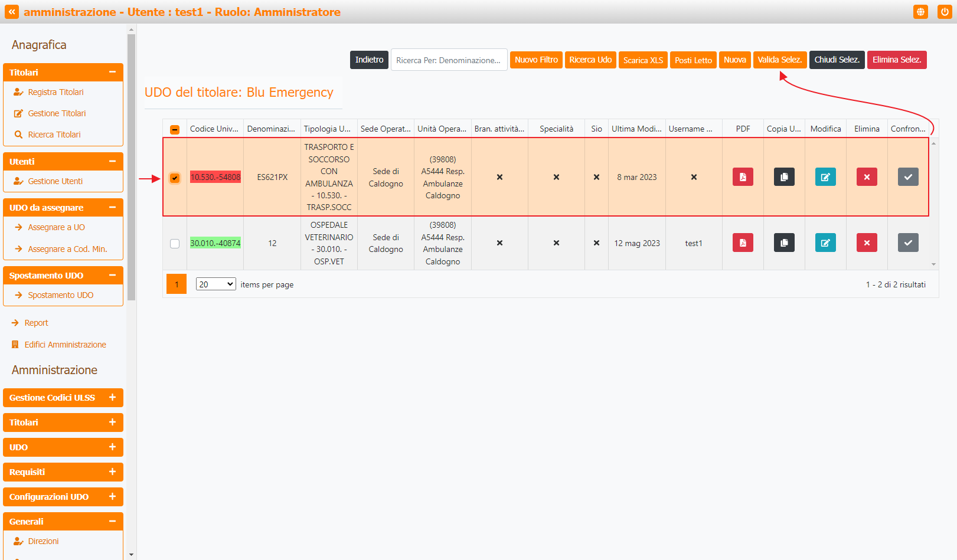Open PDF icon for row 10.530.-54808

pos(743,177)
